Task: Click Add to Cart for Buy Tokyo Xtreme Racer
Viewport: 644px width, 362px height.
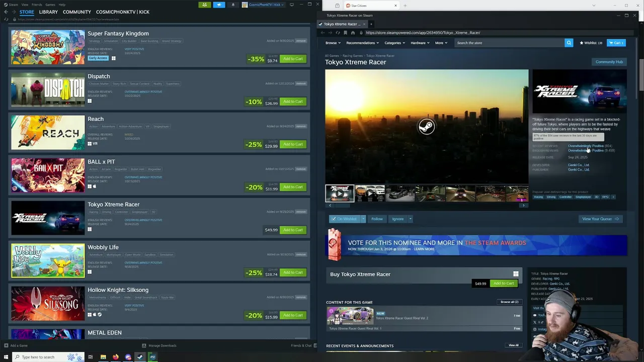Action: [x=504, y=283]
